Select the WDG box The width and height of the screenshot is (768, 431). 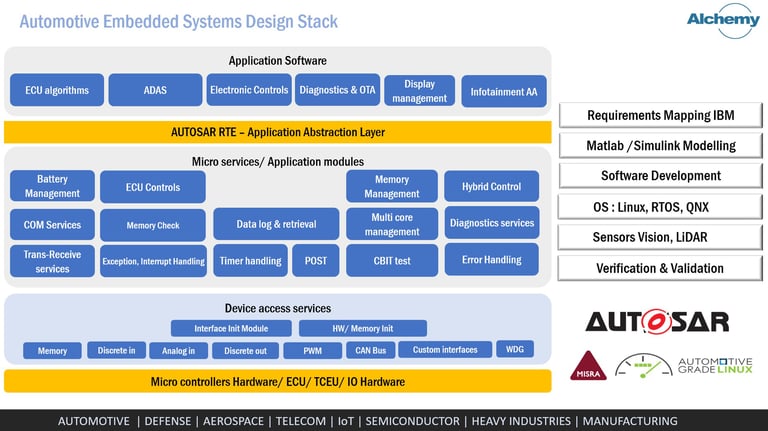tap(515, 349)
